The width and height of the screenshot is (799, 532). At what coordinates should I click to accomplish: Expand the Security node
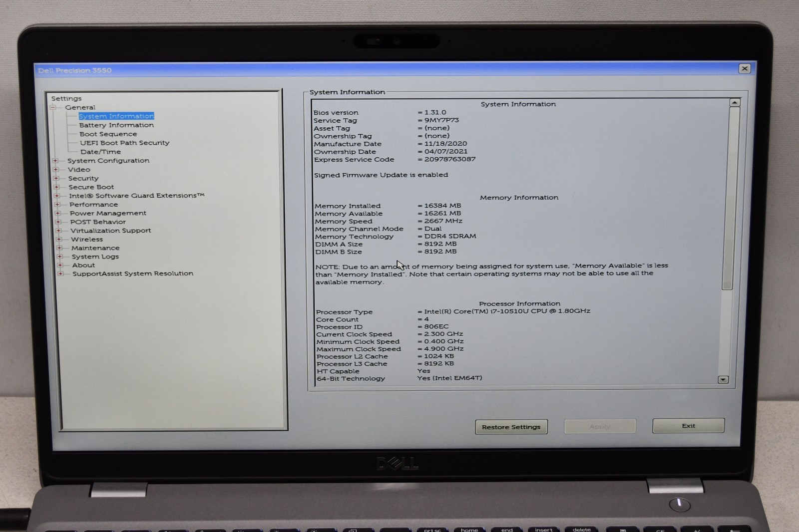click(56, 178)
